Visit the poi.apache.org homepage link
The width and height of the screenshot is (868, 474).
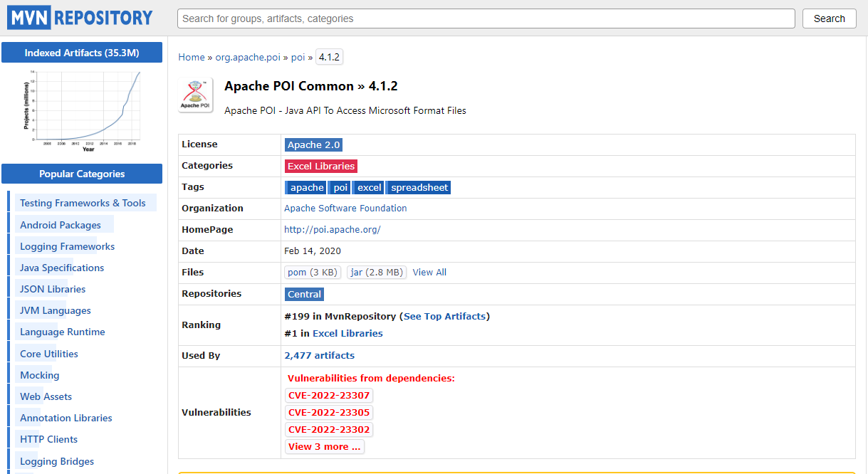(x=333, y=230)
